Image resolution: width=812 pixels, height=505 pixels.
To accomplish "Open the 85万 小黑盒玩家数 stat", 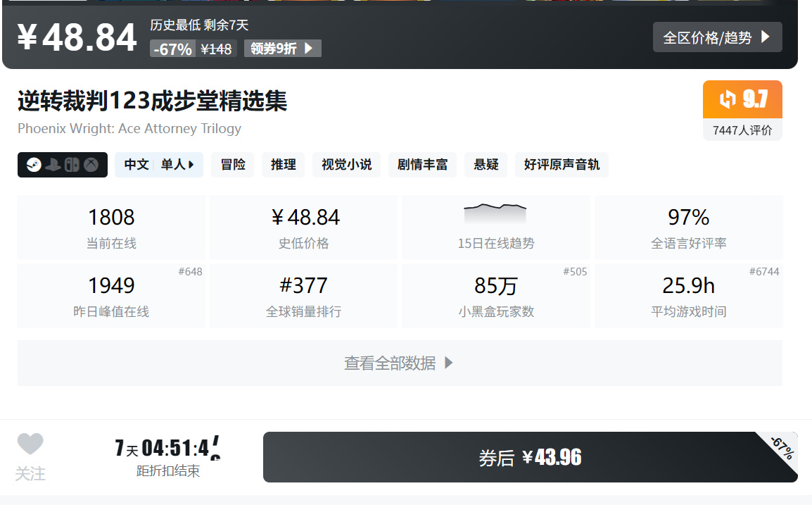I will click(496, 296).
